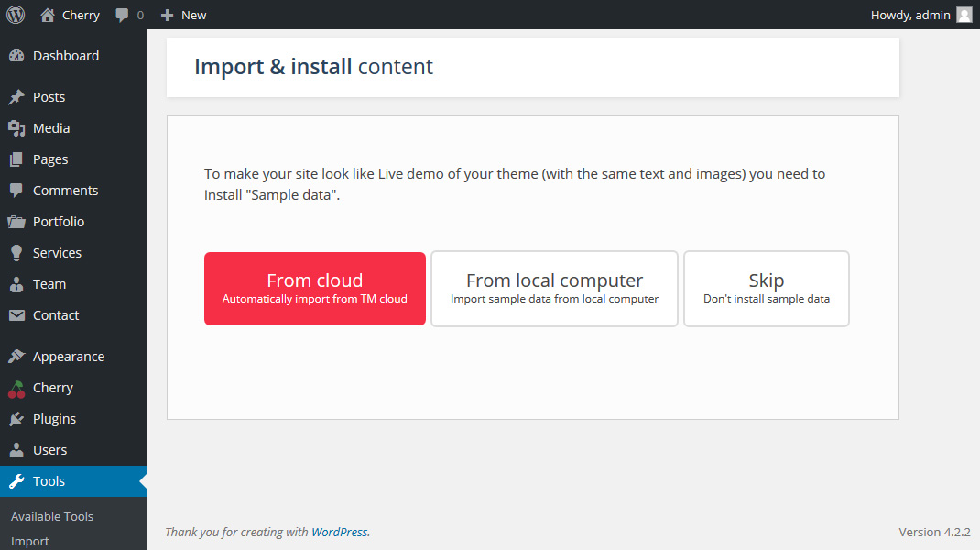The width and height of the screenshot is (980, 550).
Task: Open the Team menu label
Action: tap(49, 284)
